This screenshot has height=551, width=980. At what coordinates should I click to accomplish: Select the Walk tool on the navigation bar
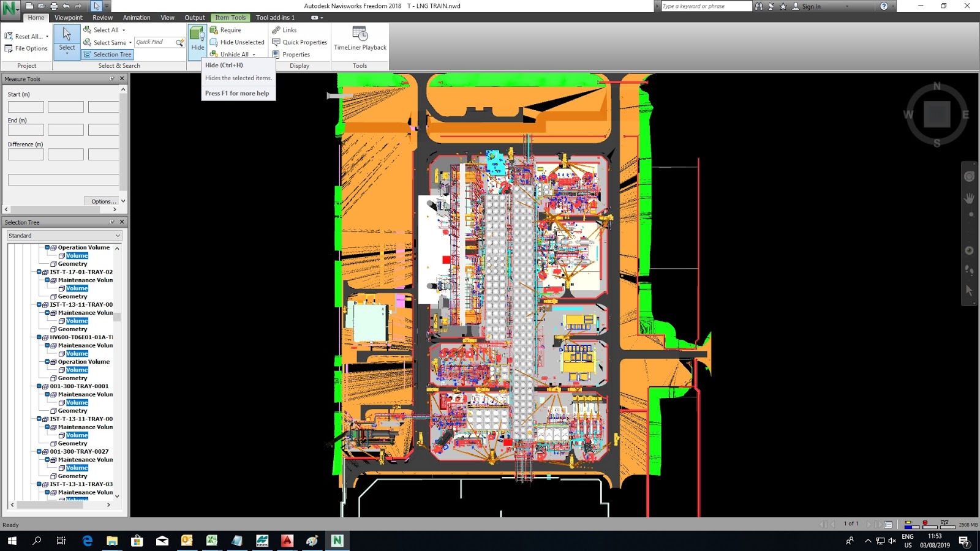[970, 270]
